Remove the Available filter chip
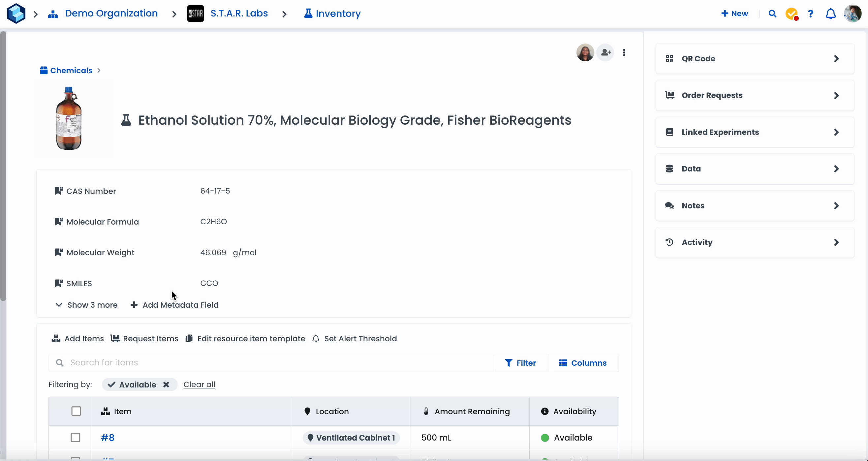The width and height of the screenshot is (868, 461). [x=166, y=384]
